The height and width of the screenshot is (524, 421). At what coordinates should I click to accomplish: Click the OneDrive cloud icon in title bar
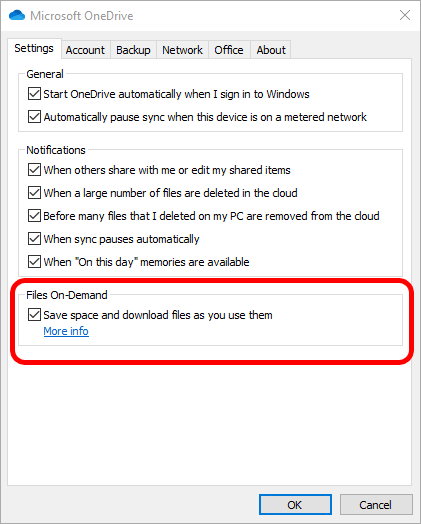point(17,15)
